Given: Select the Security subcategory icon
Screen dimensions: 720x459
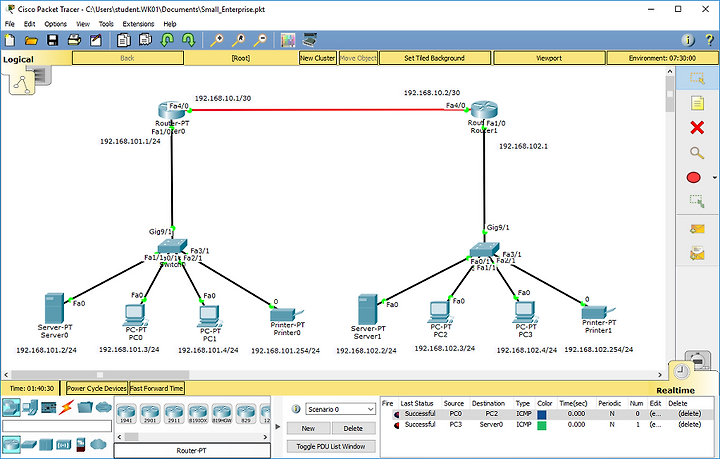Looking at the screenshot, I should pyautogui.click(x=81, y=445).
